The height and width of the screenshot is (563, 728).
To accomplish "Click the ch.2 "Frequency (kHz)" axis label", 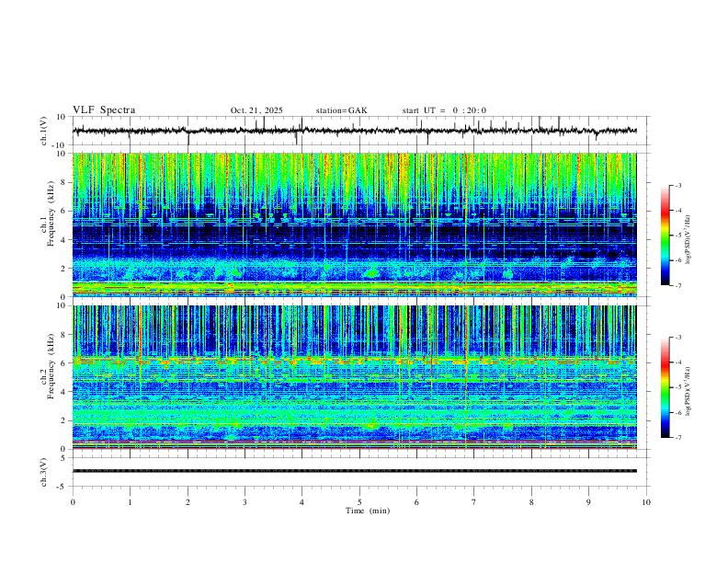I will [51, 366].
